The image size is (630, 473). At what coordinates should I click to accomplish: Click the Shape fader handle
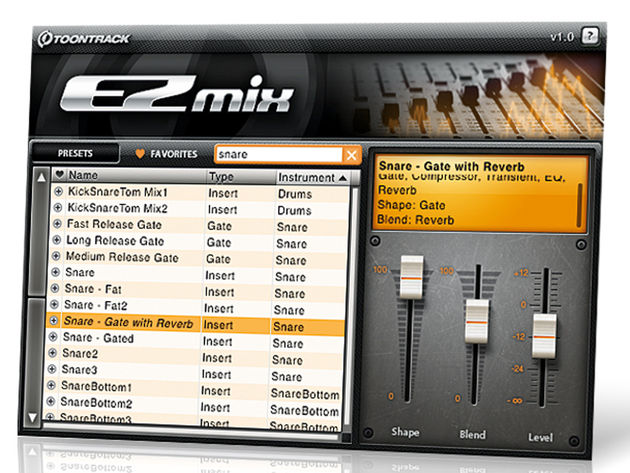[x=411, y=277]
